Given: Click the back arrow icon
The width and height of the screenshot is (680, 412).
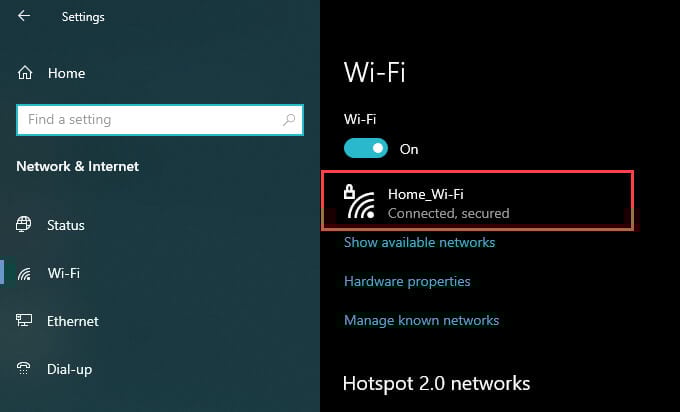Looking at the screenshot, I should point(24,16).
